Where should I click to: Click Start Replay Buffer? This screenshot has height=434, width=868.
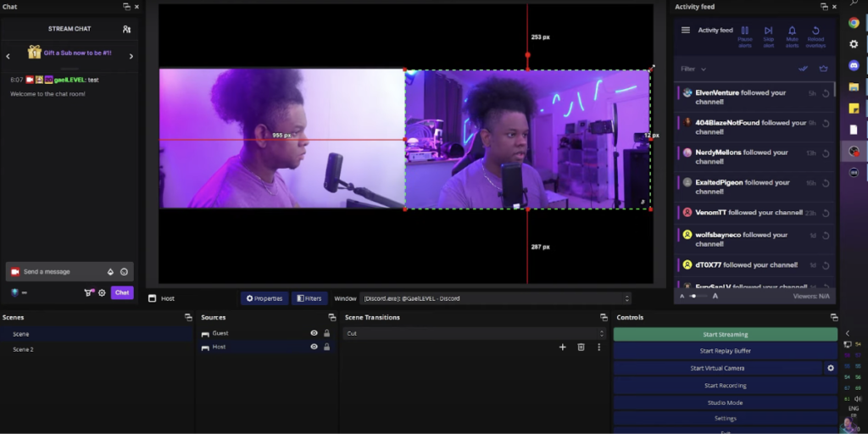726,351
